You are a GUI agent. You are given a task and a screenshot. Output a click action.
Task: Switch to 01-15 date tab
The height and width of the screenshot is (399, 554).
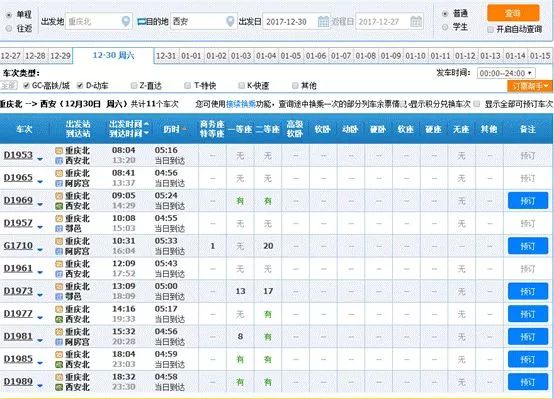point(541,56)
